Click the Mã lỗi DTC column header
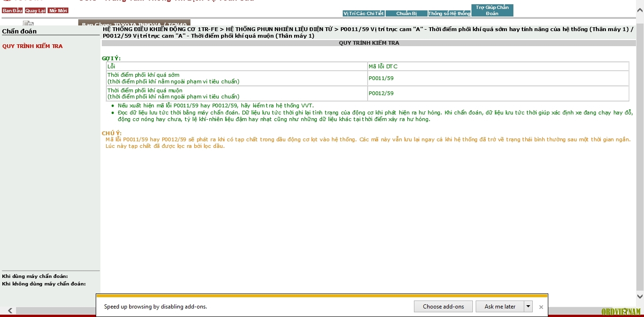Viewport: 644px width, 317px height. click(x=498, y=66)
